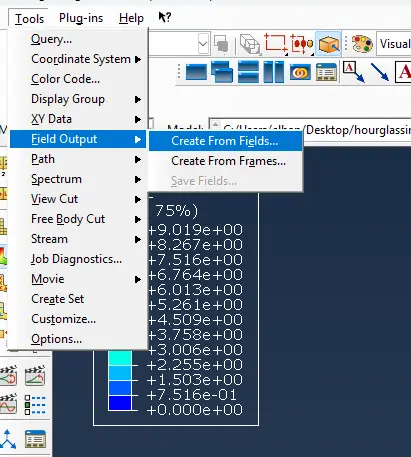Expand the Display Group submenu
Viewport: 411px width, 457px height.
86,99
